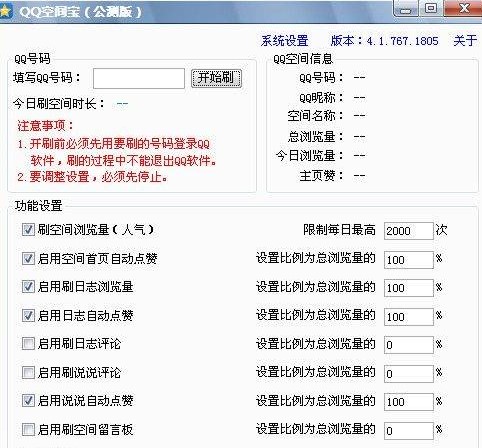Click the star app icon in title bar
Viewport: 482px width, 448px height.
pyautogui.click(x=5, y=12)
